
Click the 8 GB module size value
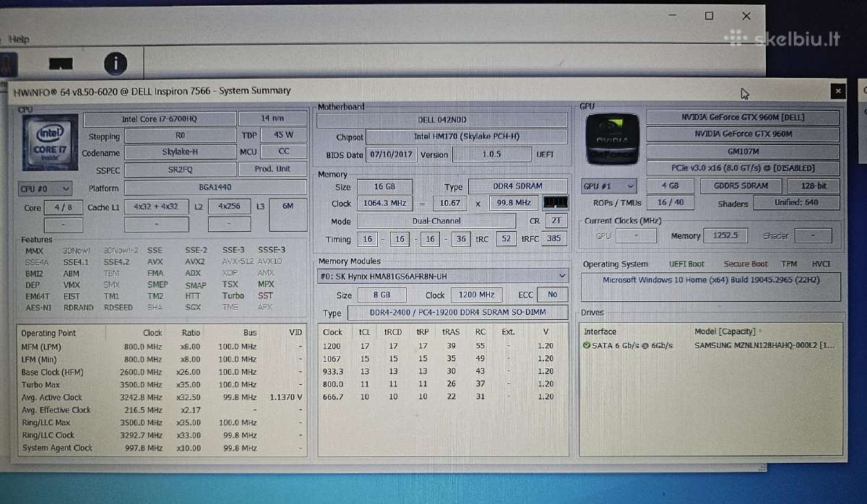pos(381,295)
